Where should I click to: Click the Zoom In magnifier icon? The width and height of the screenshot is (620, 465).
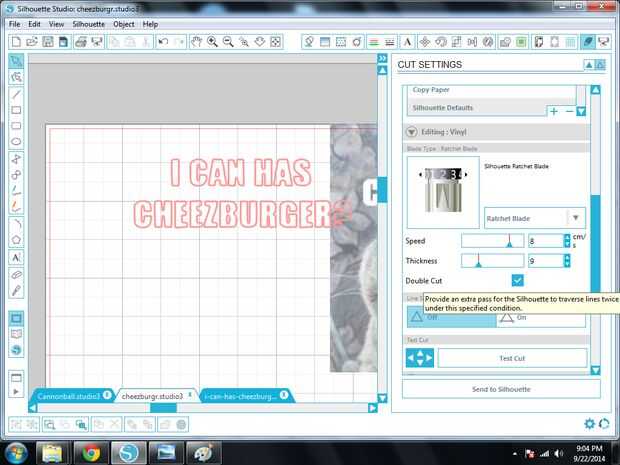coord(212,42)
